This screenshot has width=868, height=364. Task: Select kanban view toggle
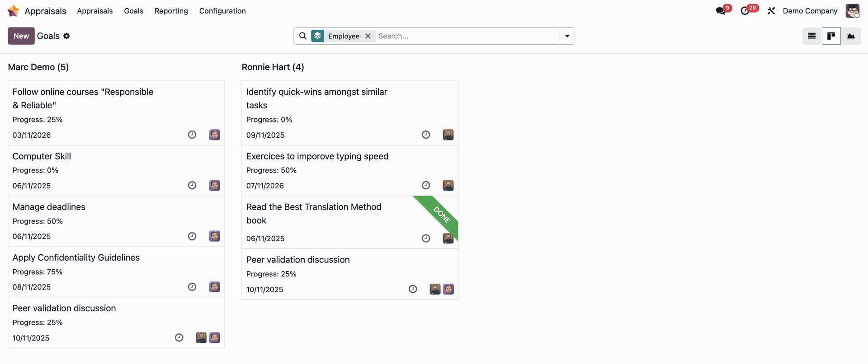pos(831,36)
